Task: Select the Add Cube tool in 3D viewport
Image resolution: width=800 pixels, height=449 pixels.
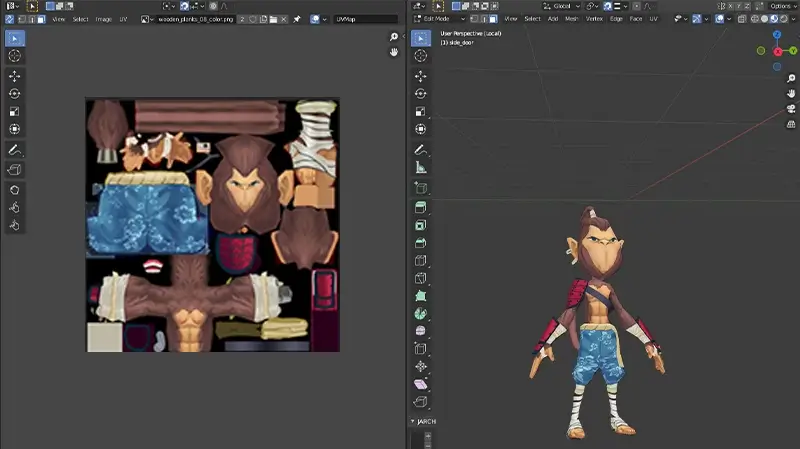Action: 420,188
